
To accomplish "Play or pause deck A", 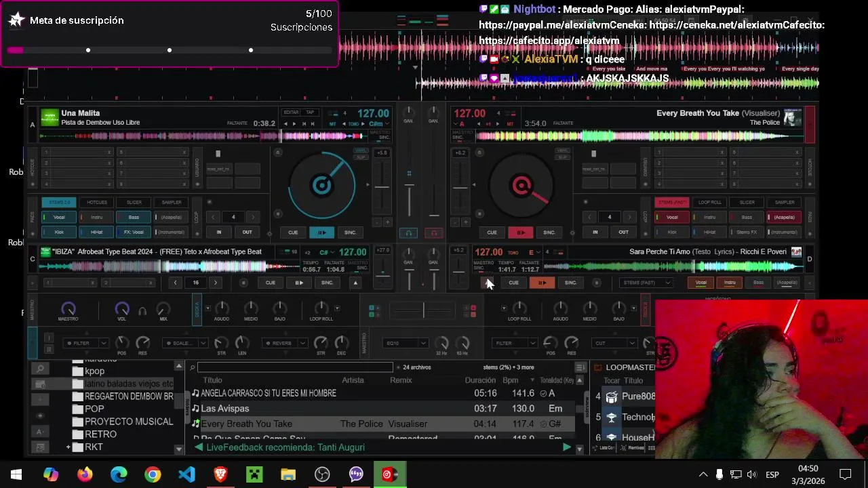I will [321, 232].
